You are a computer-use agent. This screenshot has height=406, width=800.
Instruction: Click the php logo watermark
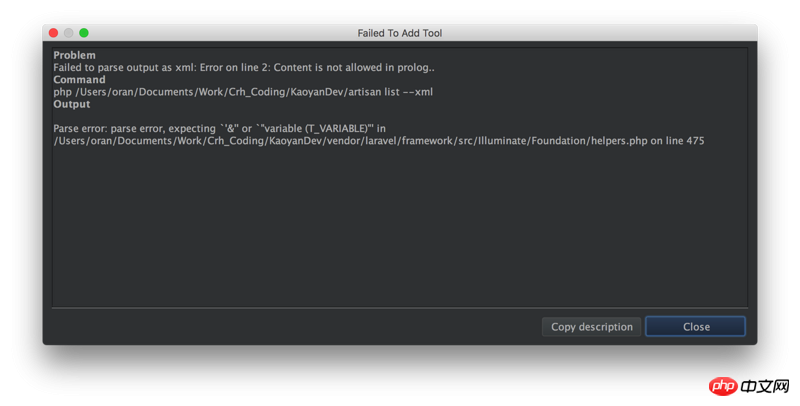722,386
